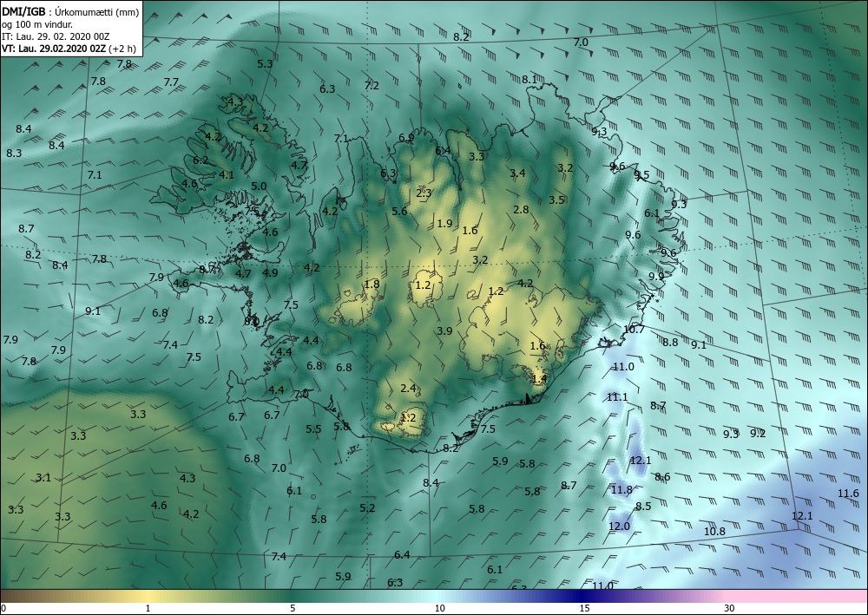The height and width of the screenshot is (615, 868).
Task: Click the dark navy segment of the color bar
Action: point(582,596)
